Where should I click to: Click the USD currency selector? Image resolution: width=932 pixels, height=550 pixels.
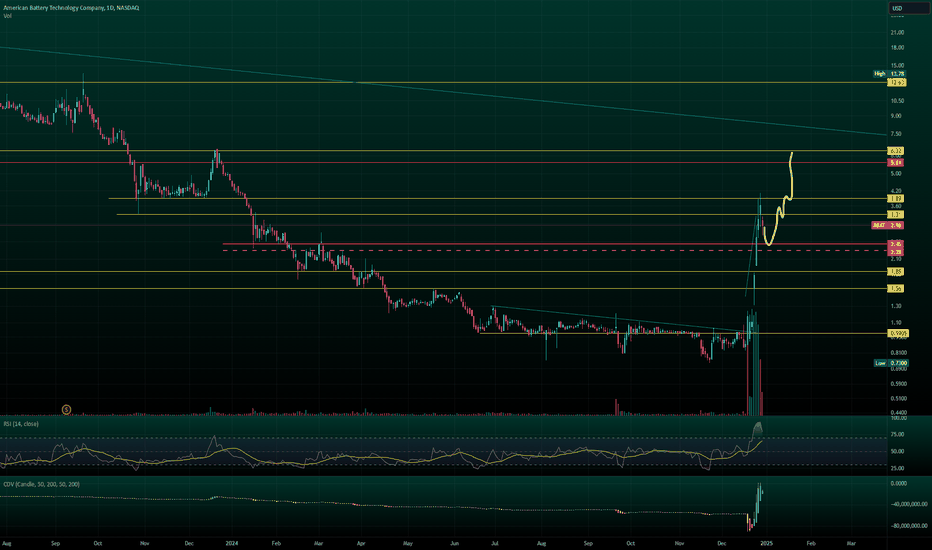[896, 9]
